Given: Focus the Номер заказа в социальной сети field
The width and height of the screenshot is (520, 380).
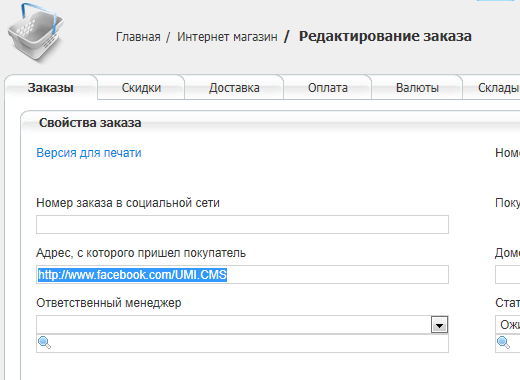Looking at the screenshot, I should click(x=242, y=224).
